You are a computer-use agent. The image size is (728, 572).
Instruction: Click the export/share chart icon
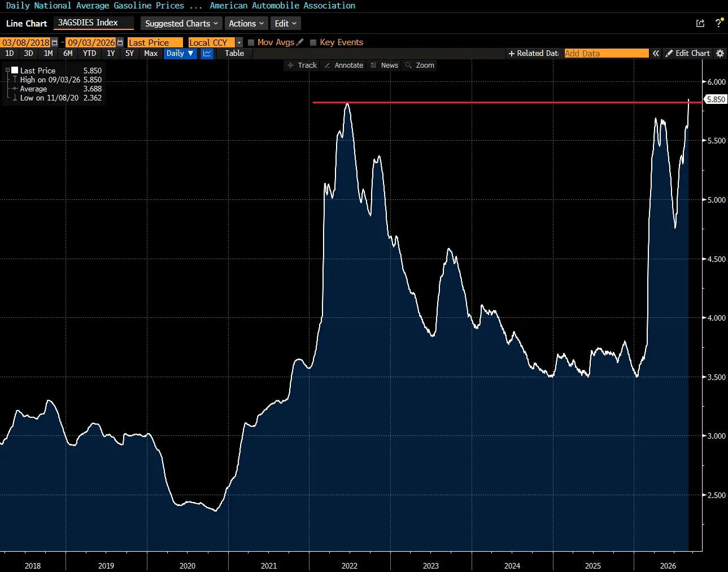pos(700,23)
